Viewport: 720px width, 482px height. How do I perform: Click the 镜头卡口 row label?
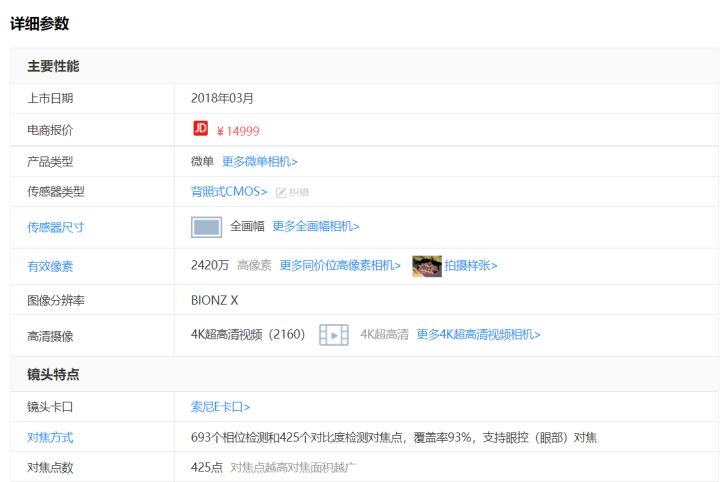[50, 407]
